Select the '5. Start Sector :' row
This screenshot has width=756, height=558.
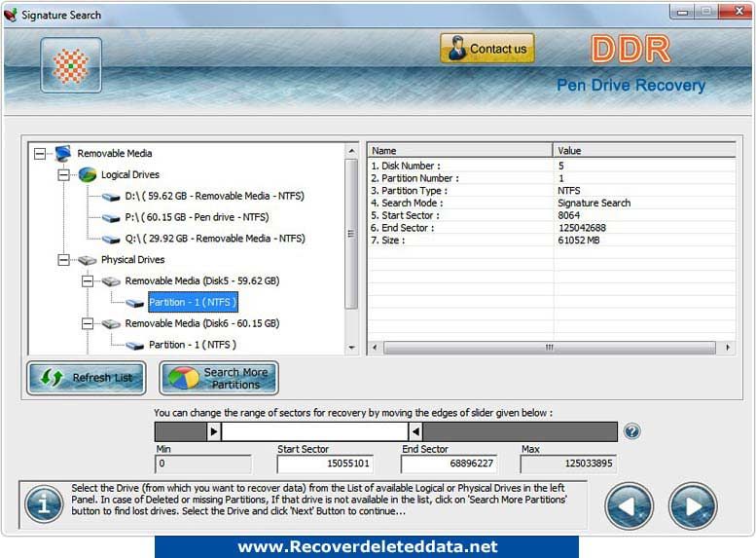[552, 216]
